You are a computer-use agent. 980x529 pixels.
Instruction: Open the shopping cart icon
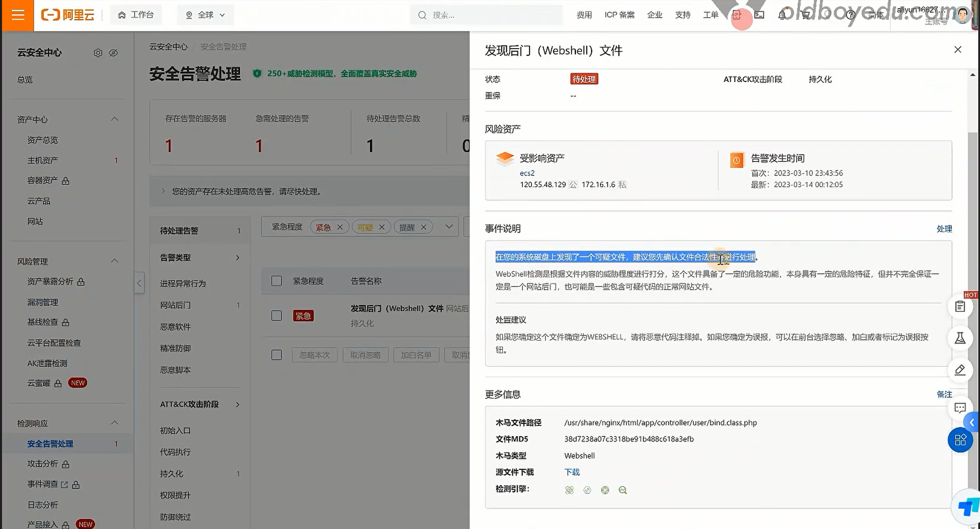805,15
